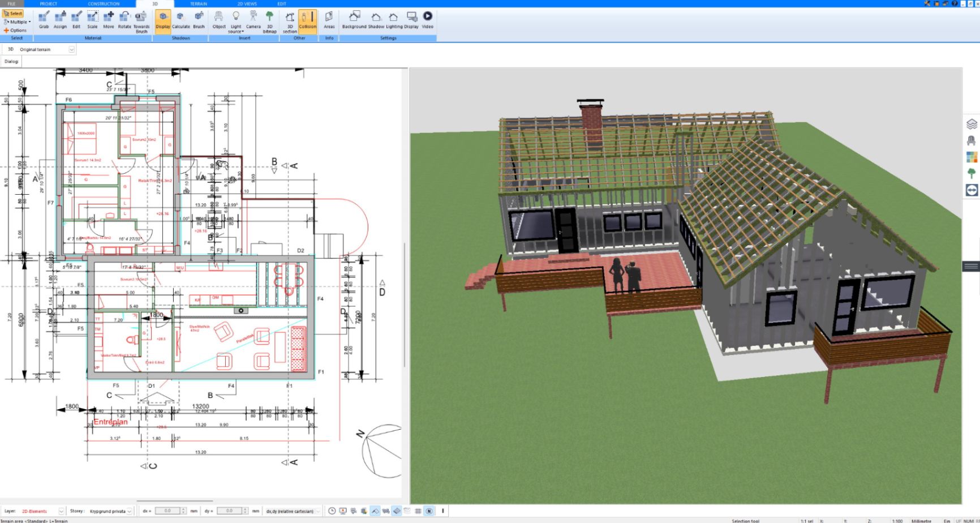Viewport: 980px width, 523px height.
Task: Open the File menu
Action: tap(11, 3)
